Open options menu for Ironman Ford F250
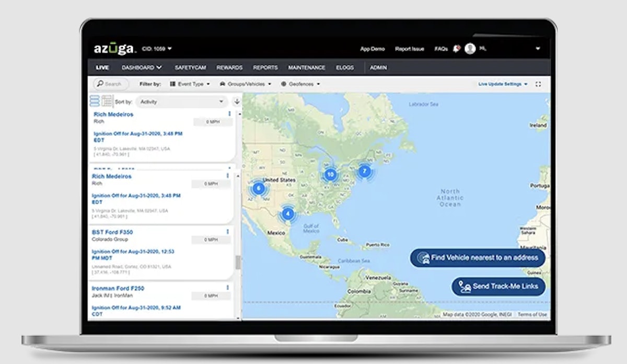The height and width of the screenshot is (364, 627). point(228,288)
